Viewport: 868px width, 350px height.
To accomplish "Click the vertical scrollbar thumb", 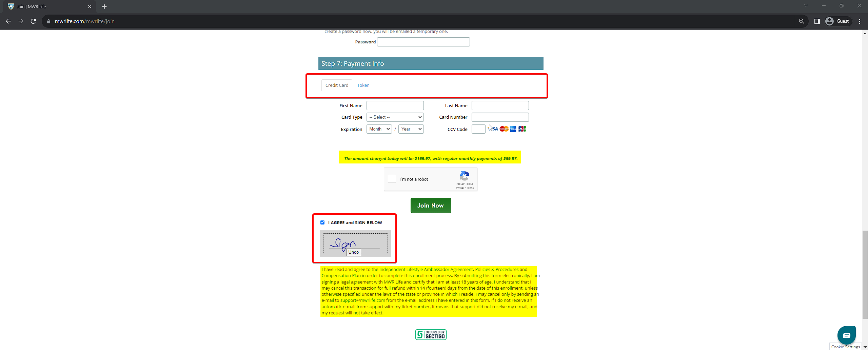I will [865, 274].
